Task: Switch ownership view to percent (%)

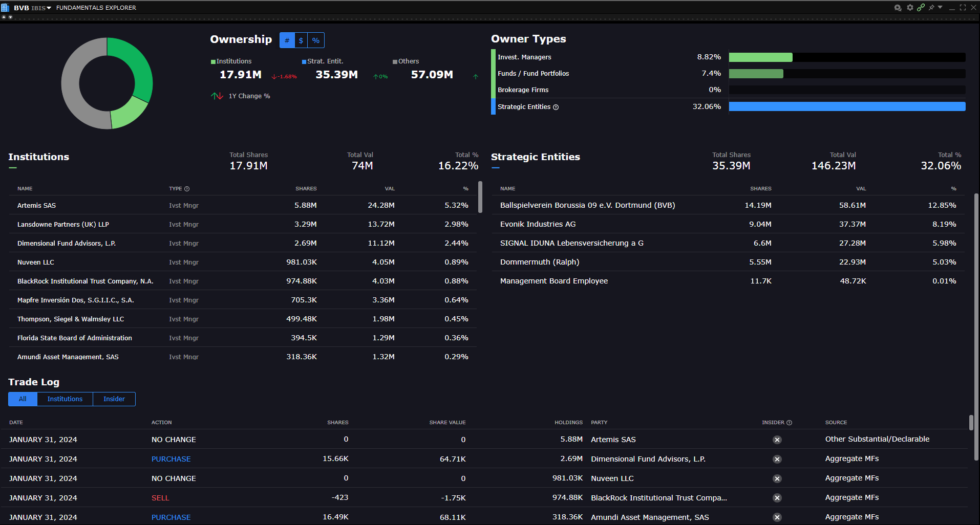Action: (316, 40)
